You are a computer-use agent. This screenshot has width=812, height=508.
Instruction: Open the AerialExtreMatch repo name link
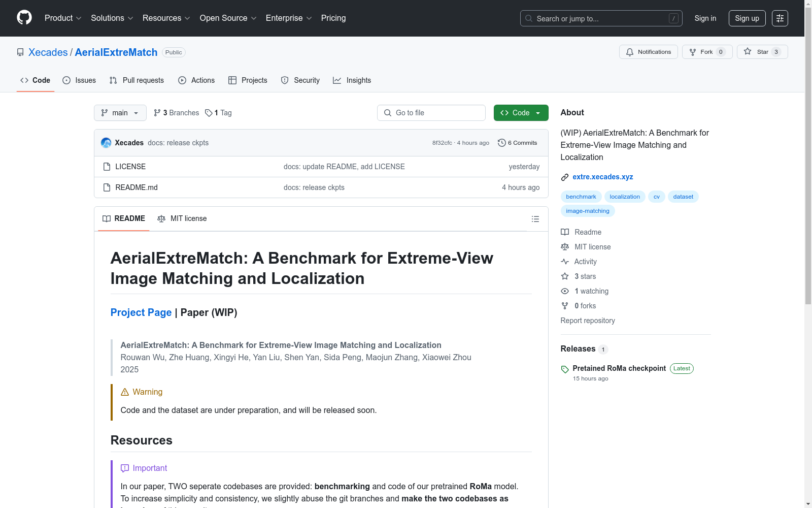[x=116, y=52]
